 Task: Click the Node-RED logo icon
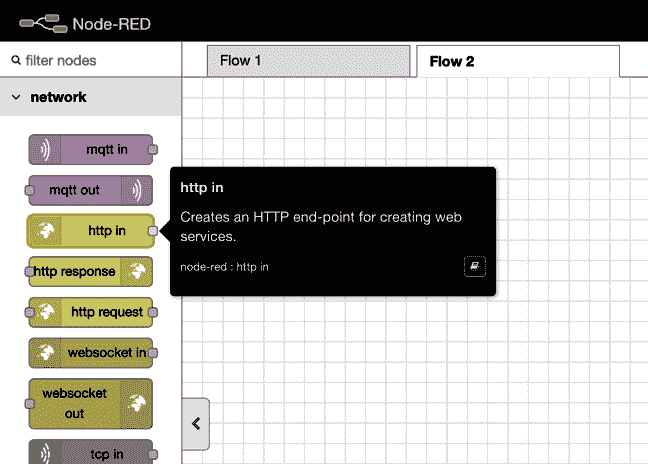pyautogui.click(x=43, y=23)
